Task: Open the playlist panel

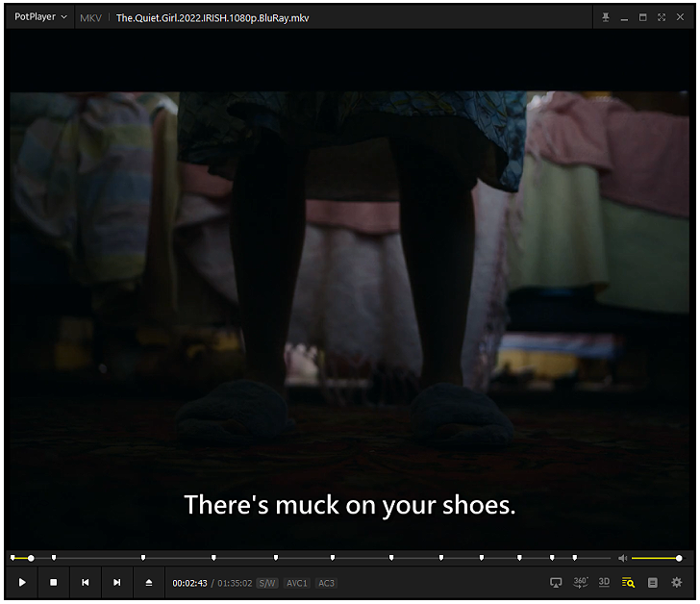Action: [x=652, y=583]
